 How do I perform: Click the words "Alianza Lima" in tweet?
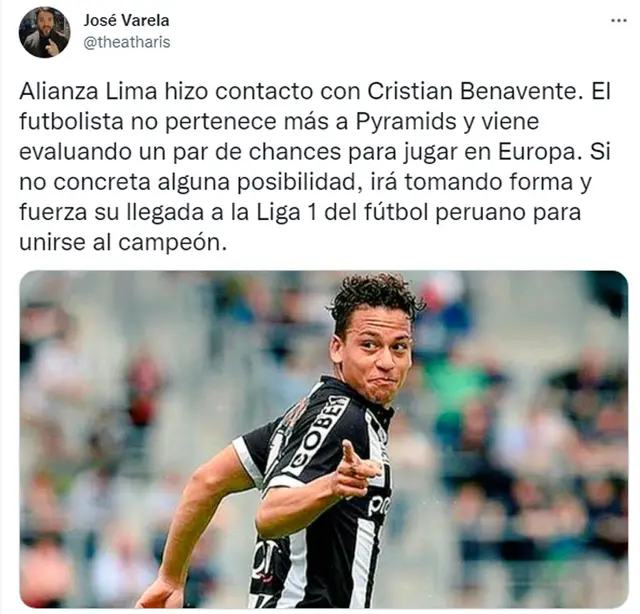(88, 91)
